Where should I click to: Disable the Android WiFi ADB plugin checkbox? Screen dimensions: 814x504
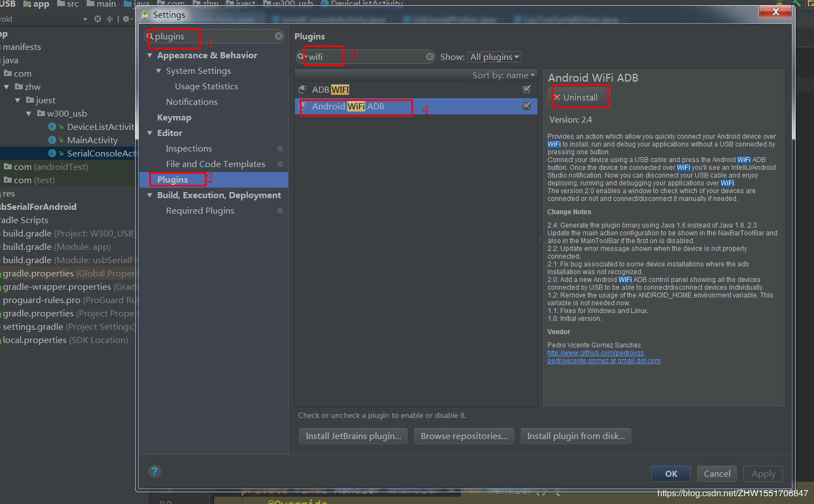tap(527, 105)
